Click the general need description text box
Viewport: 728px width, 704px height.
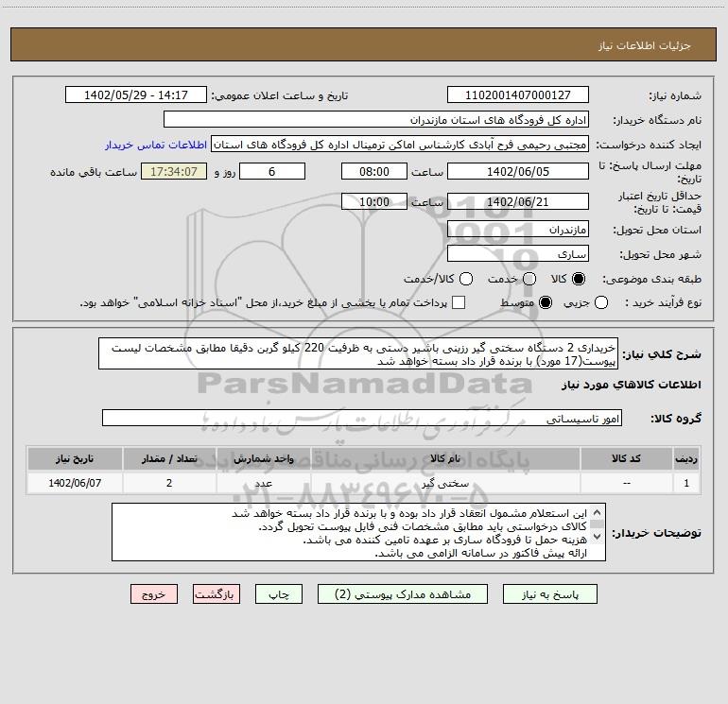coord(358,353)
